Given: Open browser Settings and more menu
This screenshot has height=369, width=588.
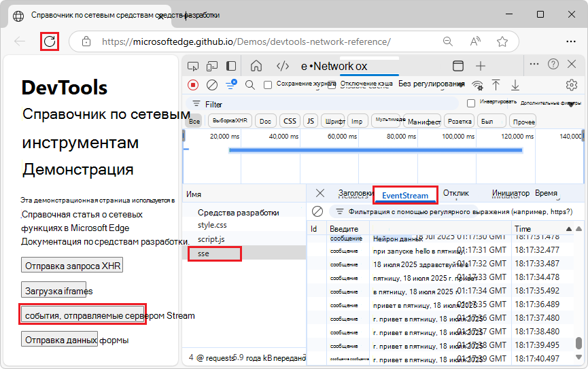Looking at the screenshot, I should 571,41.
